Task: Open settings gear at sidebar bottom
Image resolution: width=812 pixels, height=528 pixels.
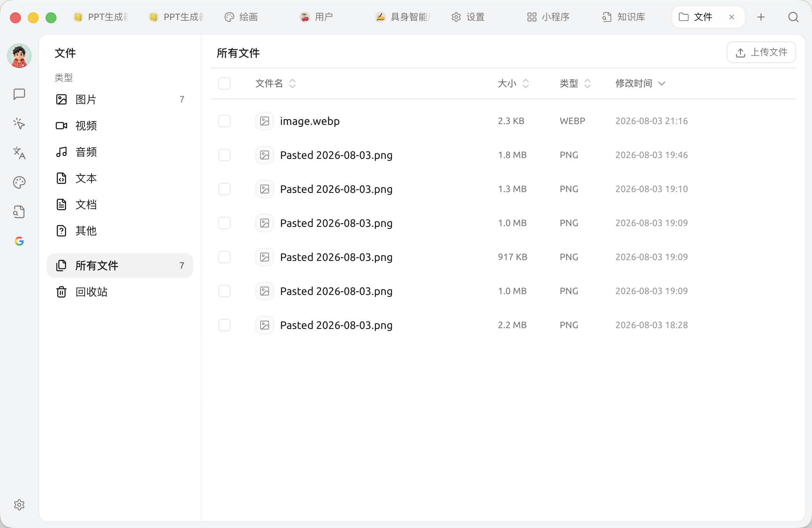Action: [19, 504]
